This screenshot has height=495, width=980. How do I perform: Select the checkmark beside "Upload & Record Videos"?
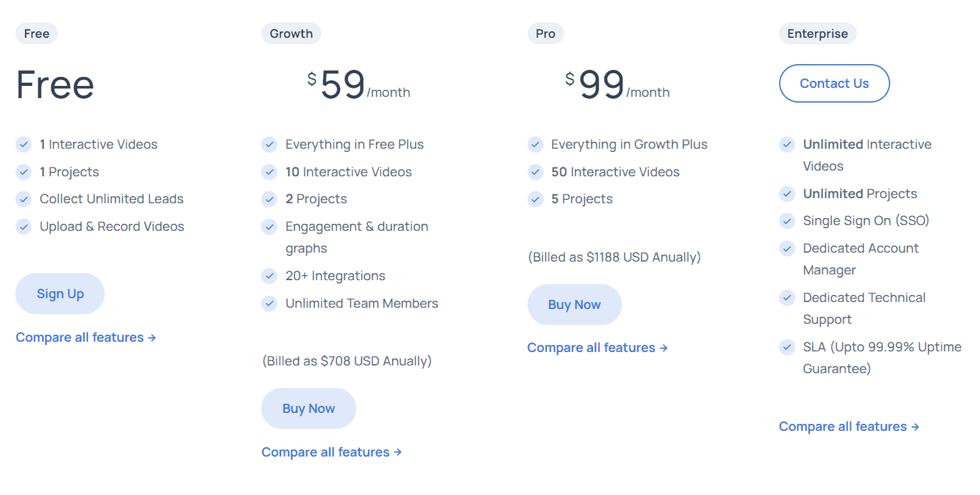click(x=24, y=226)
